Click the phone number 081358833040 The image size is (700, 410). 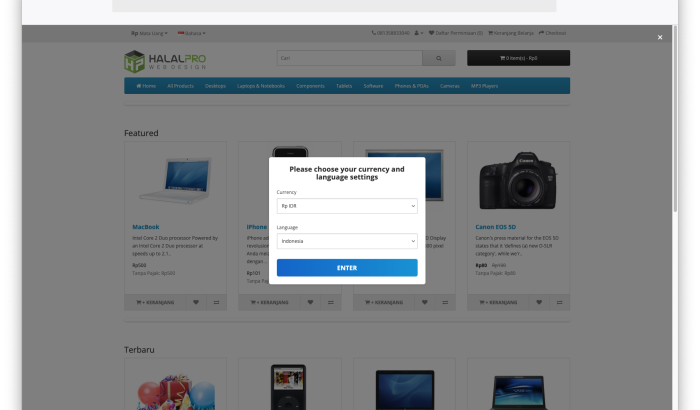click(x=391, y=33)
